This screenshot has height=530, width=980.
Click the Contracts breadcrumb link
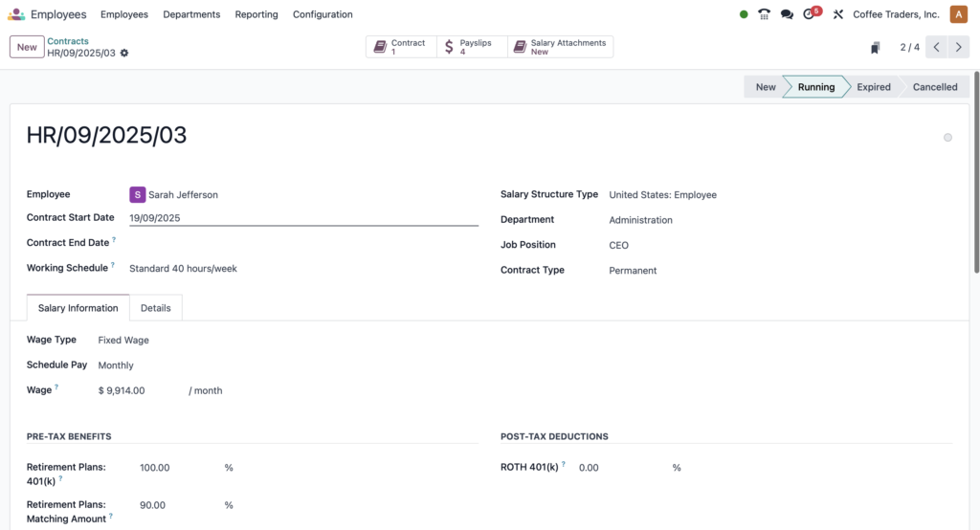pyautogui.click(x=68, y=41)
